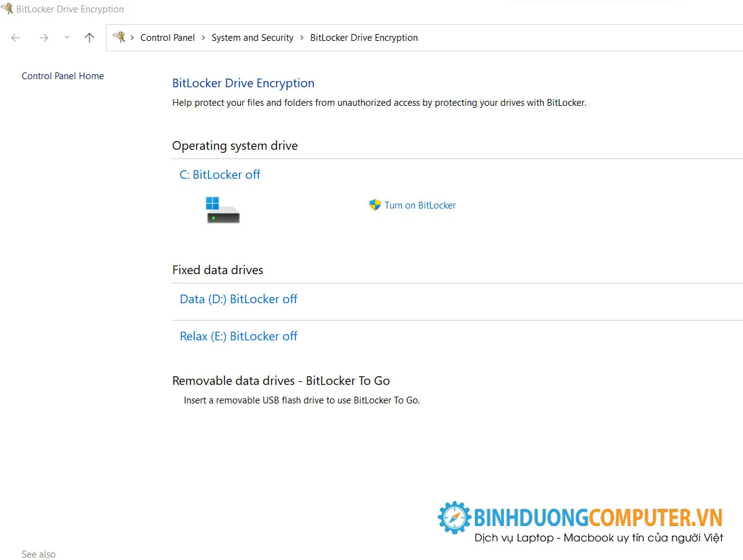This screenshot has height=560, width=743.
Task: Expand chevron before Control Panel breadcrumb
Action: (x=133, y=38)
